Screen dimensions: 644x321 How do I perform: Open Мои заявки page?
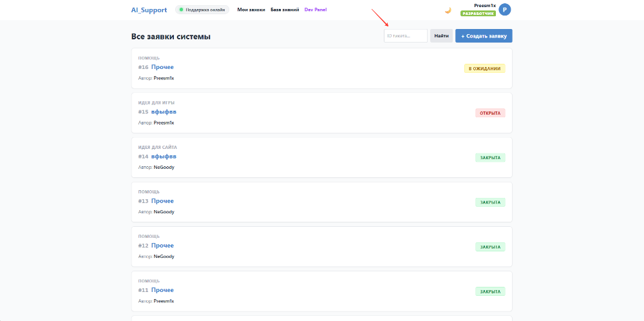251,10
